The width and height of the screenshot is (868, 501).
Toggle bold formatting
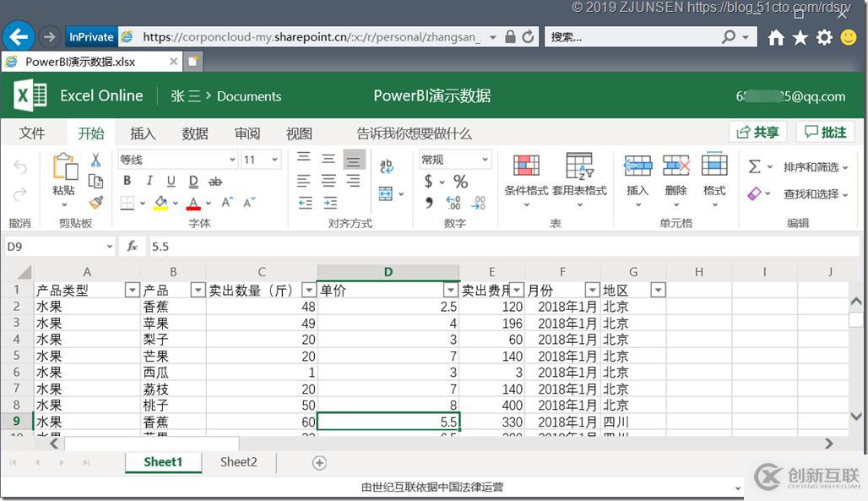(127, 181)
